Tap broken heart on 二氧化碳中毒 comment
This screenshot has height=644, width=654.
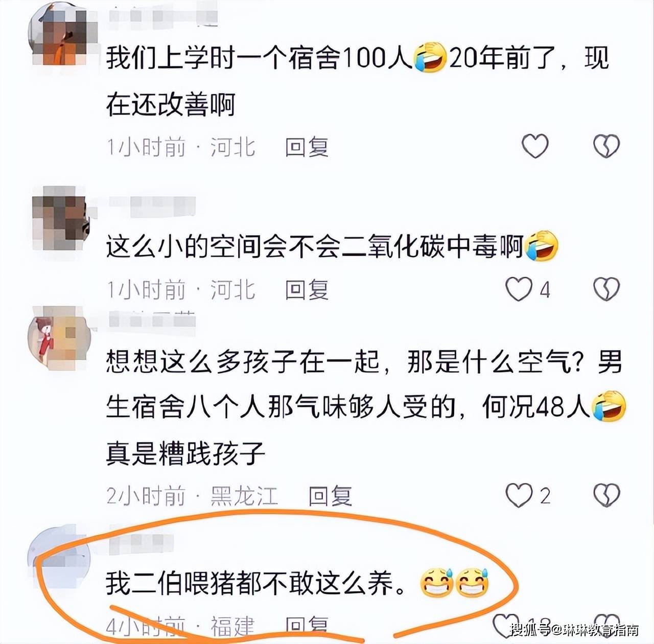pyautogui.click(x=606, y=289)
